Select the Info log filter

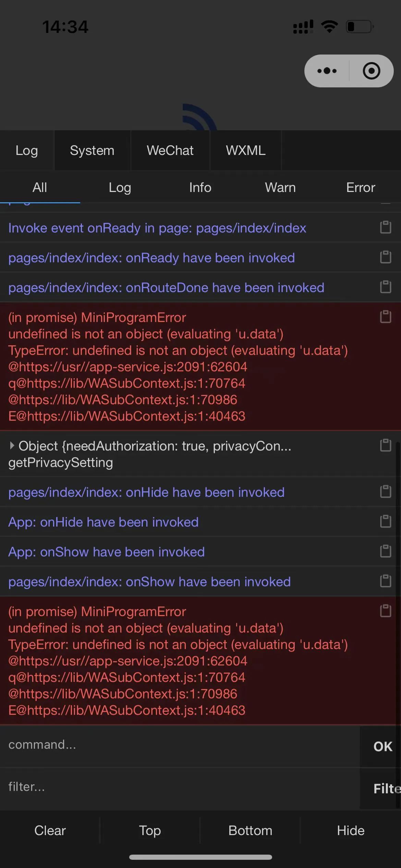(x=200, y=188)
